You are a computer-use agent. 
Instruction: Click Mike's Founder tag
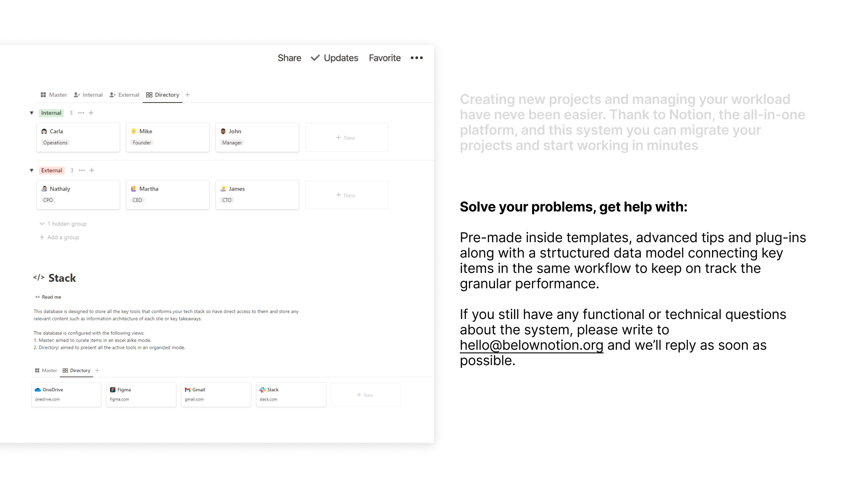coord(142,143)
